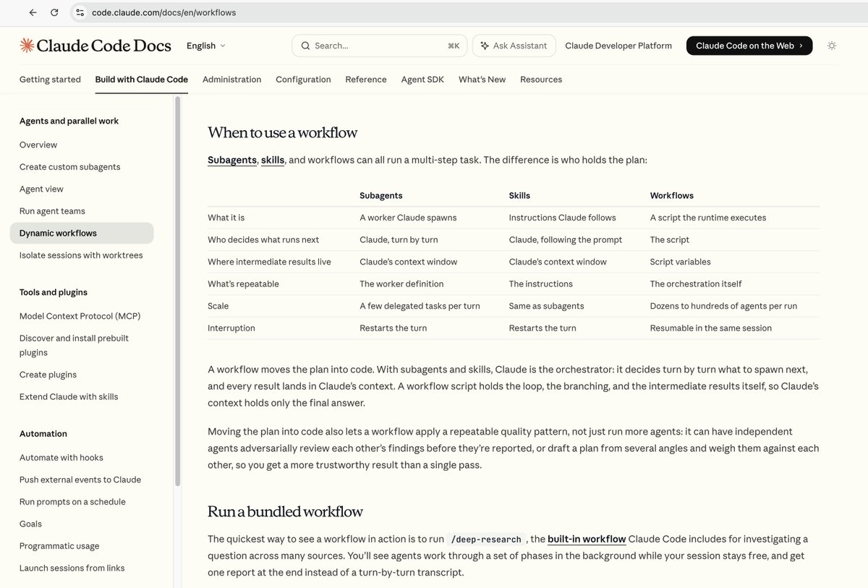This screenshot has height=588, width=868.
Task: Switch to Configuration tab
Action: [303, 80]
